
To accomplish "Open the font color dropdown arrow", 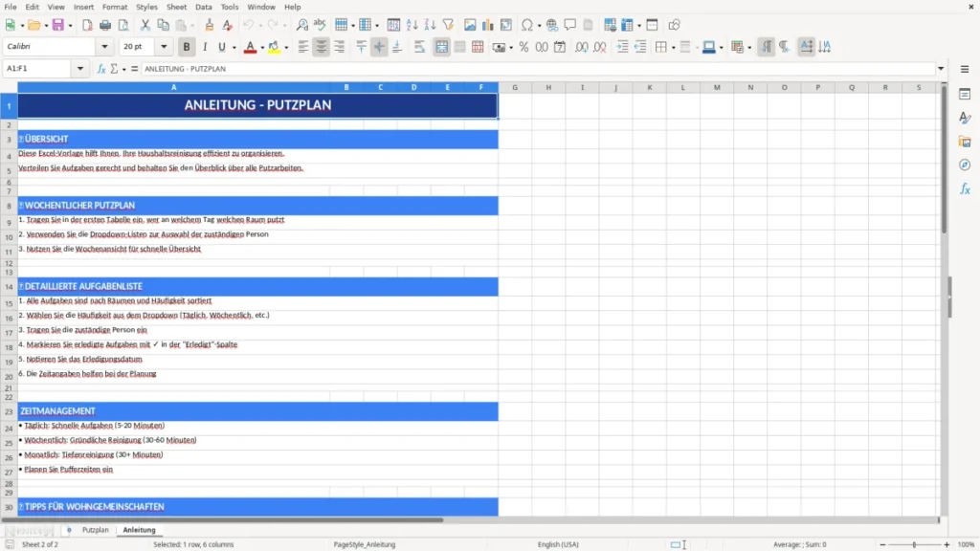I will click(262, 47).
